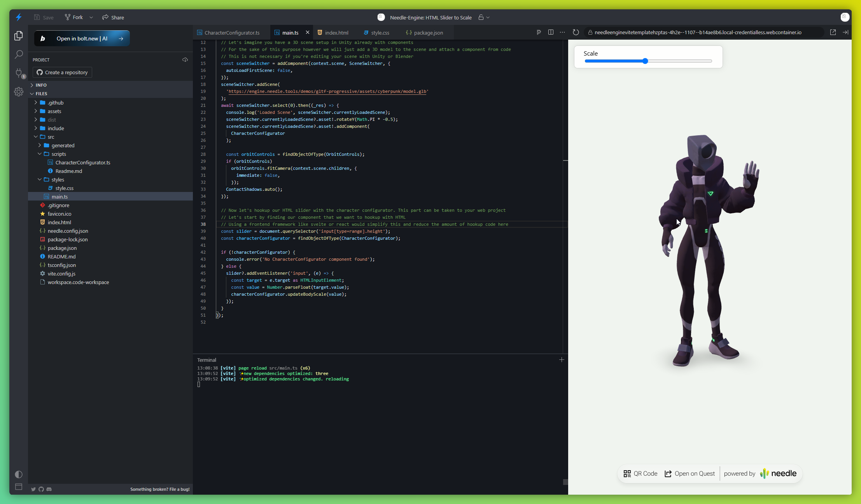Click the split editor layout icon
The height and width of the screenshot is (504, 861).
pyautogui.click(x=551, y=32)
